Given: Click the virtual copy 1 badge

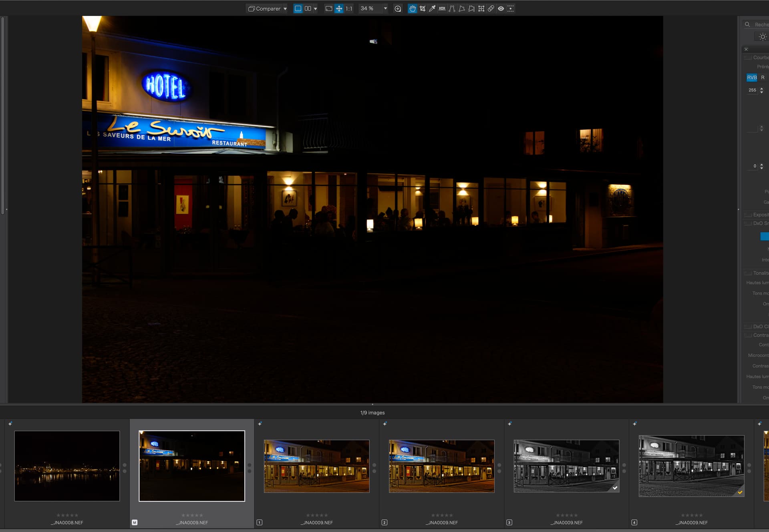Looking at the screenshot, I should (x=260, y=522).
